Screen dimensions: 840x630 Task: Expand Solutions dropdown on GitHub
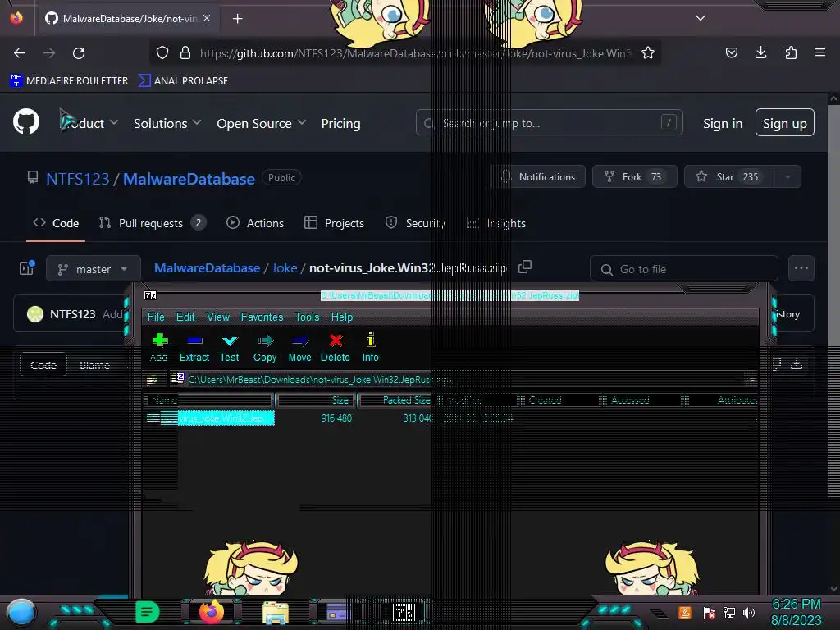coord(167,123)
